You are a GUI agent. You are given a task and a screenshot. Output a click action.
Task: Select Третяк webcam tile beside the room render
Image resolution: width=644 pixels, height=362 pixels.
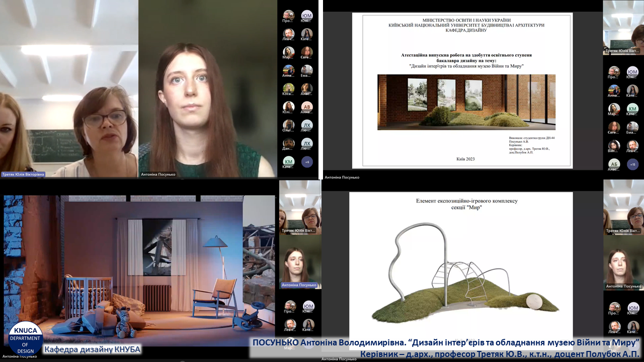point(300,207)
